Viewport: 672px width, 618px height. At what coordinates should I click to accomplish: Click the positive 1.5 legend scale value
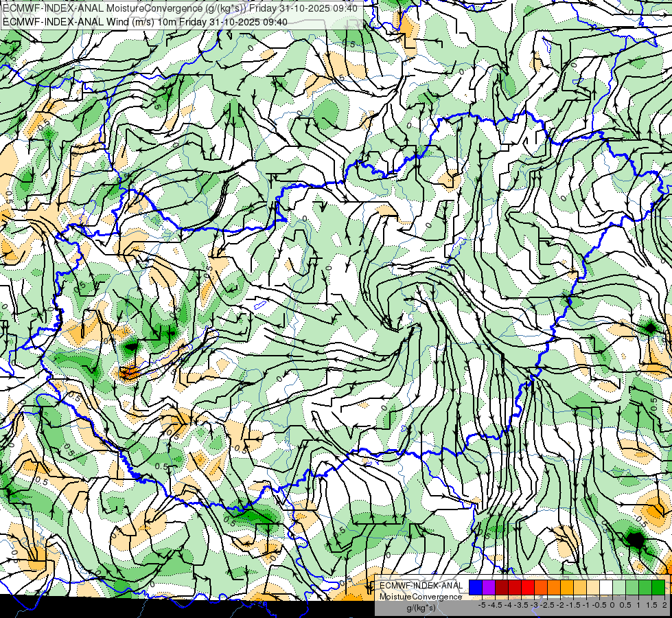click(x=651, y=605)
